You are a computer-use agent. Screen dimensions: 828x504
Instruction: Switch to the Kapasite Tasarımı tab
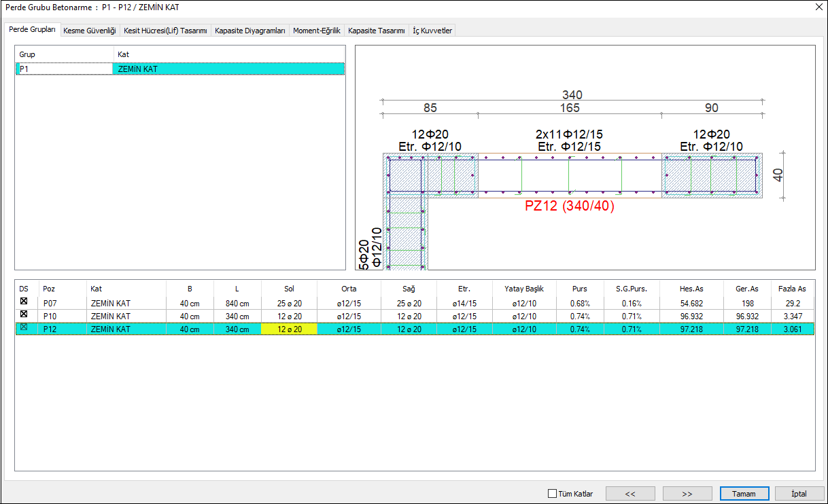(376, 31)
